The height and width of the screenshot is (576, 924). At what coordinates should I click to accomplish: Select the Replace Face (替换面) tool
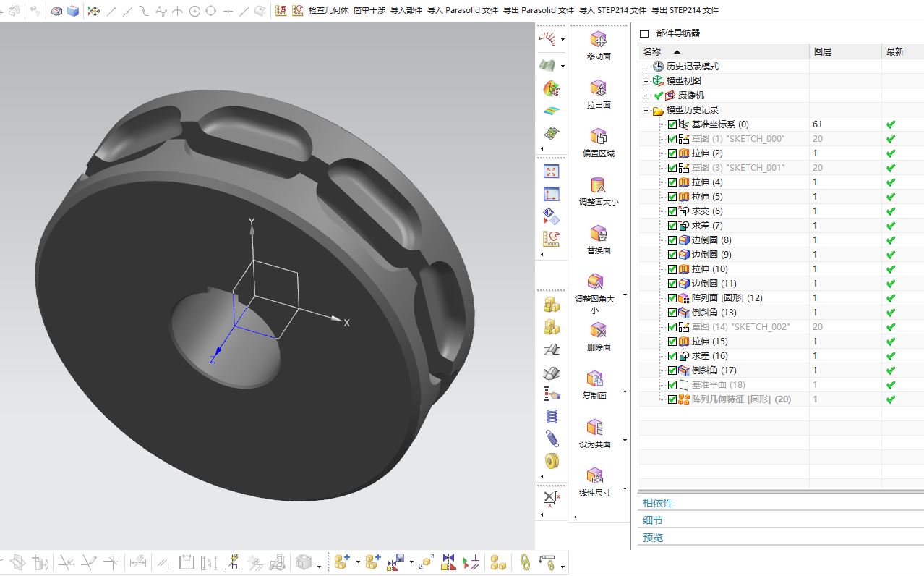click(x=598, y=240)
